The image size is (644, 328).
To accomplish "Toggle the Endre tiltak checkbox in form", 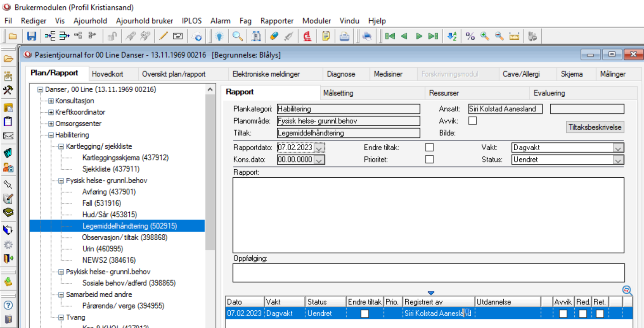I will (x=429, y=148).
